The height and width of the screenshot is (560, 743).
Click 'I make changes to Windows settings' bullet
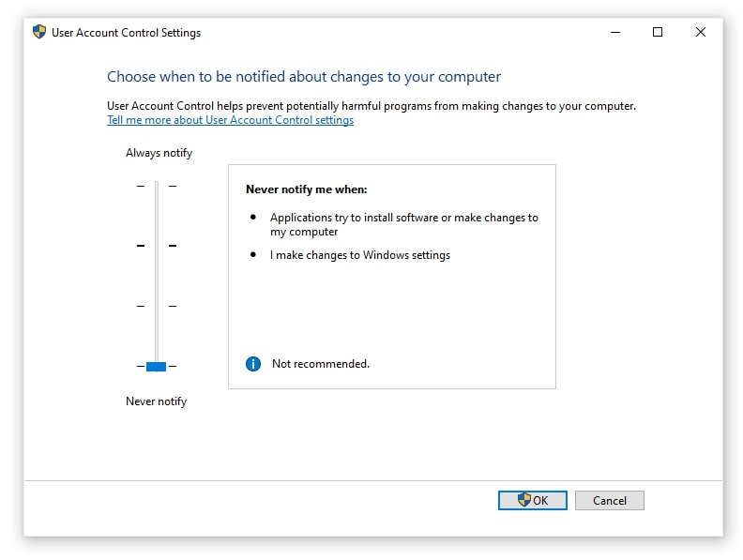coord(359,255)
